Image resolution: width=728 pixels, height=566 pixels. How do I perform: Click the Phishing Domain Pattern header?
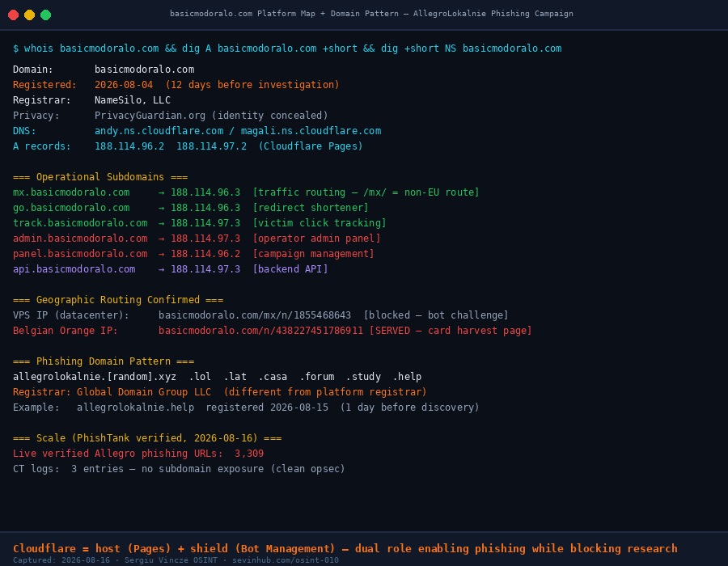(104, 361)
